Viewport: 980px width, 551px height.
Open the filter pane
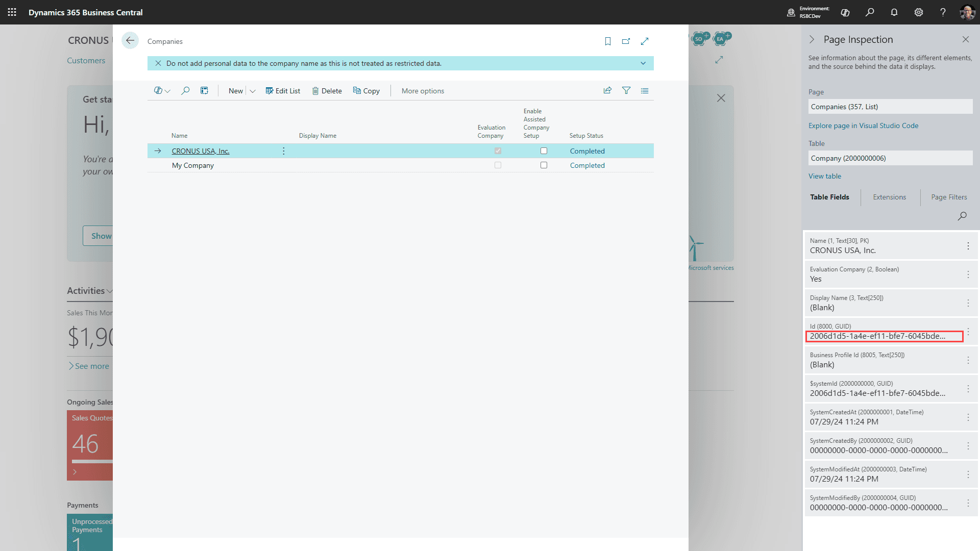[626, 91]
